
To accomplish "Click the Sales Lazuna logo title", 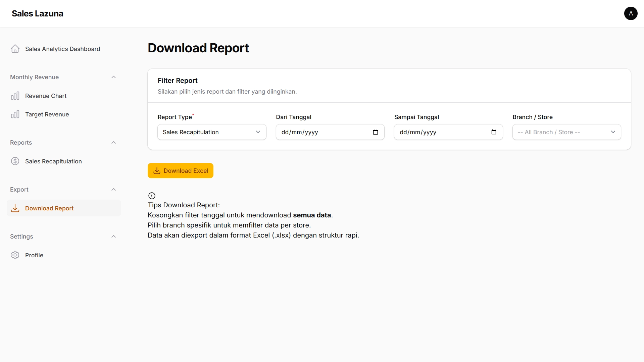I will [x=37, y=13].
